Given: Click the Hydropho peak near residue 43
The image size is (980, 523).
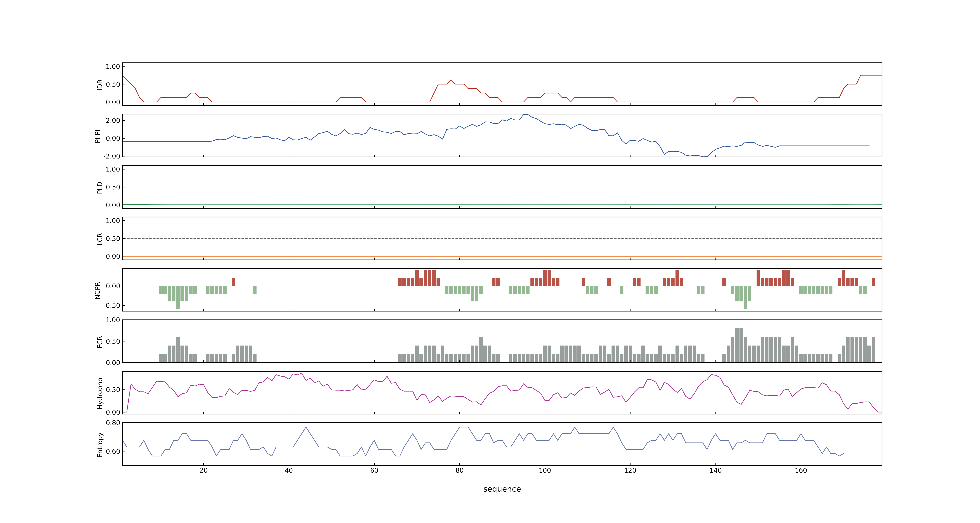Looking at the screenshot, I should coord(302,373).
